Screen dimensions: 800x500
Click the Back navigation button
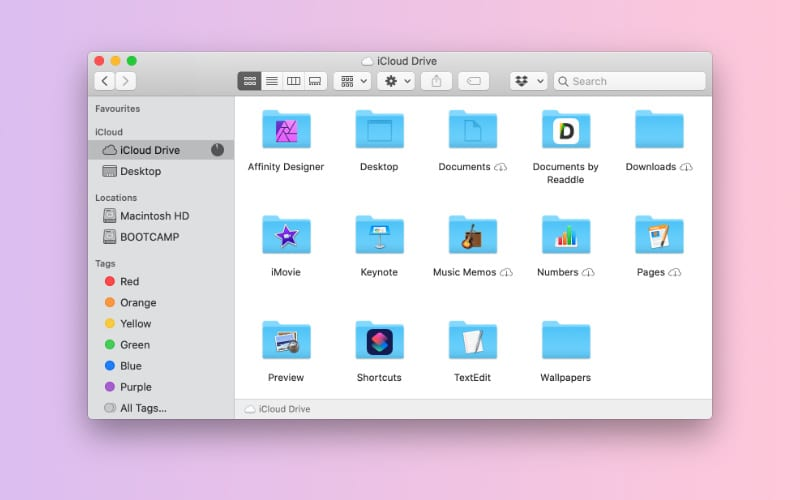[x=104, y=81]
